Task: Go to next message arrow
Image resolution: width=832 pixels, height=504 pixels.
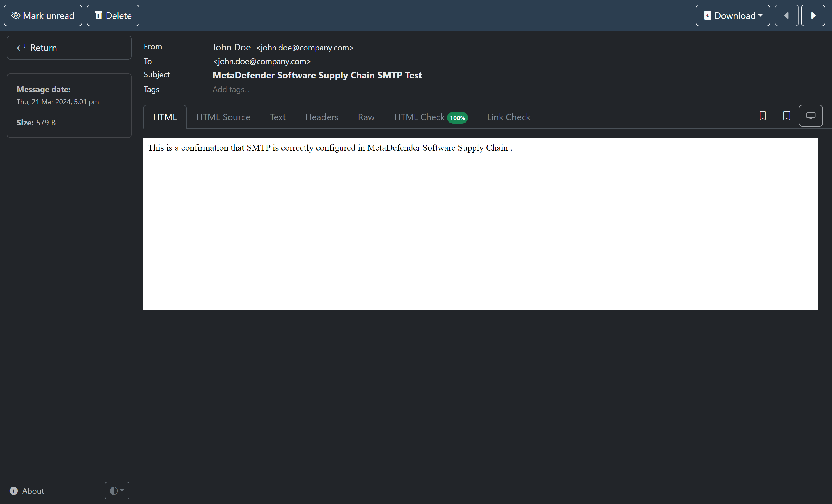Action: point(813,15)
